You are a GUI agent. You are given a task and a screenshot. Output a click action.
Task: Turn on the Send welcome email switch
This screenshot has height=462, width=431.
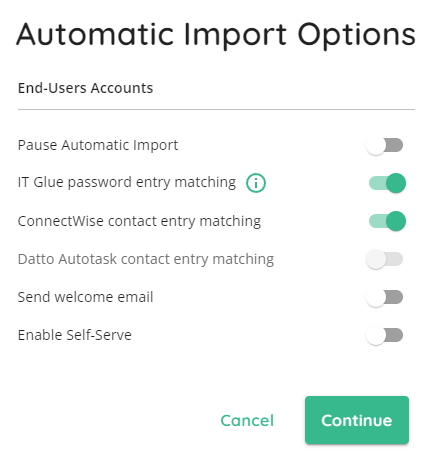tap(385, 297)
